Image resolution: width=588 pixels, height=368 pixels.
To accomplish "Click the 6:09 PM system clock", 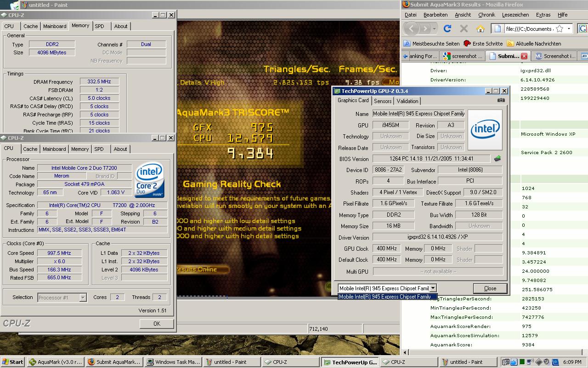I will pyautogui.click(x=571, y=362).
